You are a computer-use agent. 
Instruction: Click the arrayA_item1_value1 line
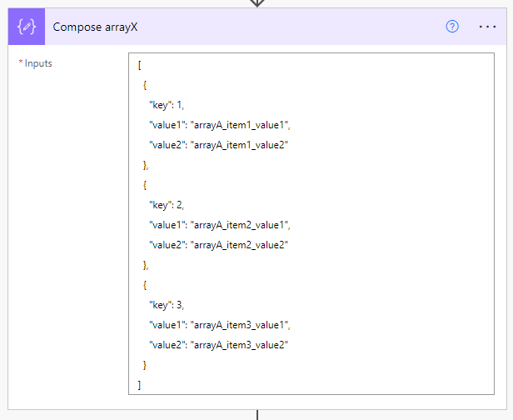220,125
